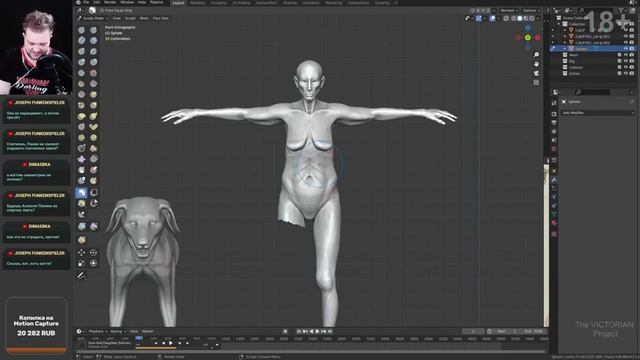Expand the Sphere object in outliner
Viewport: 640px width, 360px height.
pos(564,49)
